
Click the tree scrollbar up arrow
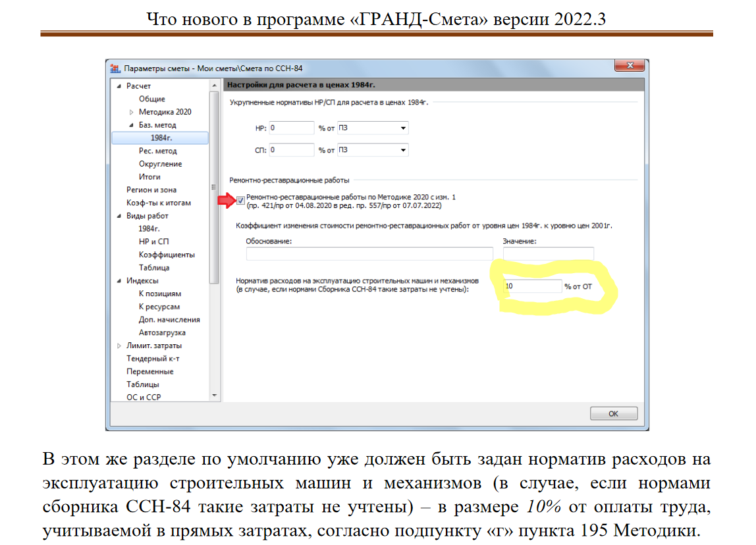(x=215, y=86)
